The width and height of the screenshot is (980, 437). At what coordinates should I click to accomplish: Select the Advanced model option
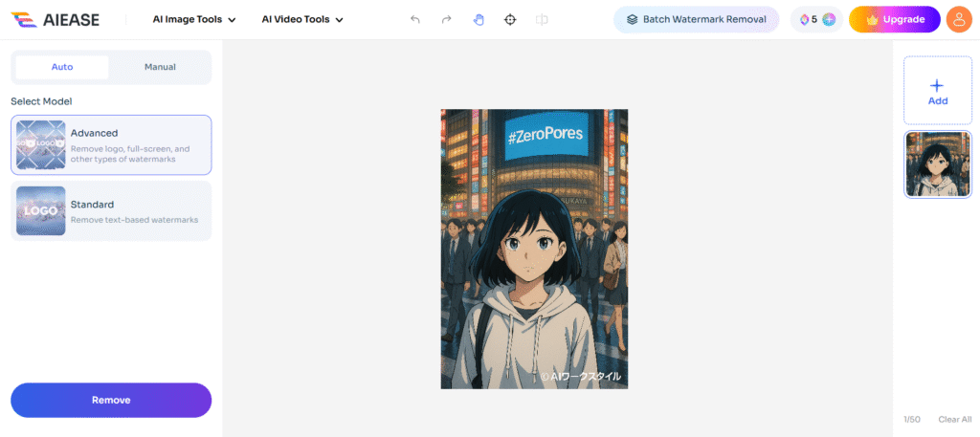[111, 144]
